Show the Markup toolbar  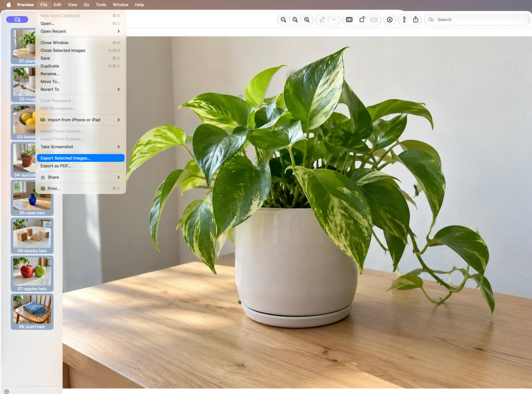tap(390, 20)
